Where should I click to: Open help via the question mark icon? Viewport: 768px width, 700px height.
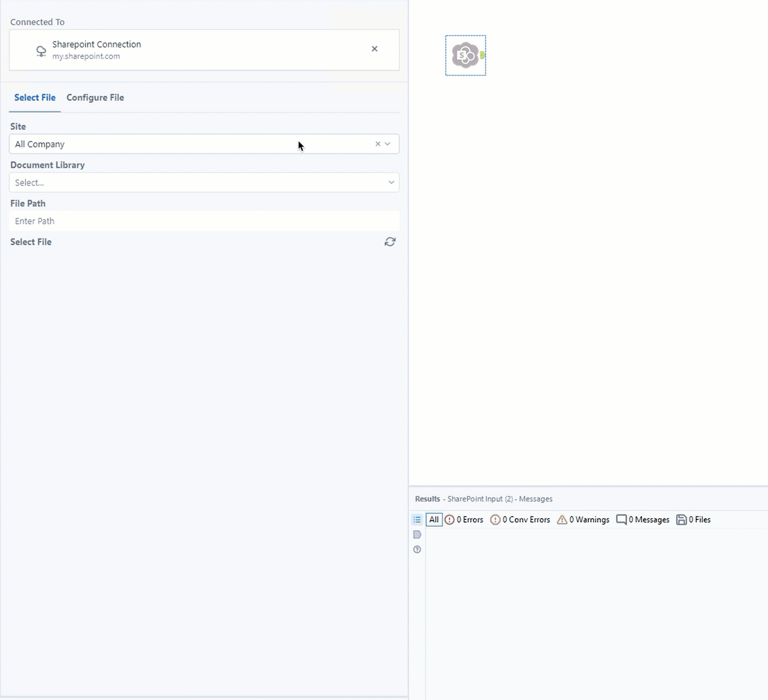click(417, 549)
